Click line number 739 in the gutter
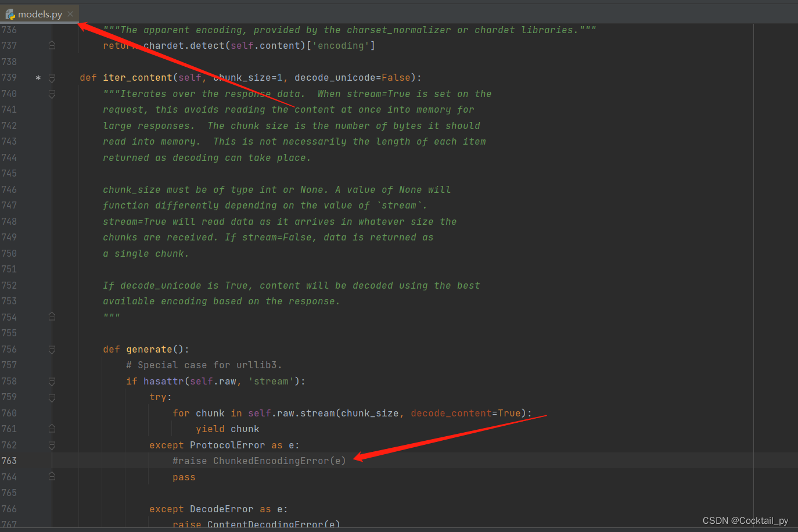Viewport: 798px width, 532px height. pos(9,77)
